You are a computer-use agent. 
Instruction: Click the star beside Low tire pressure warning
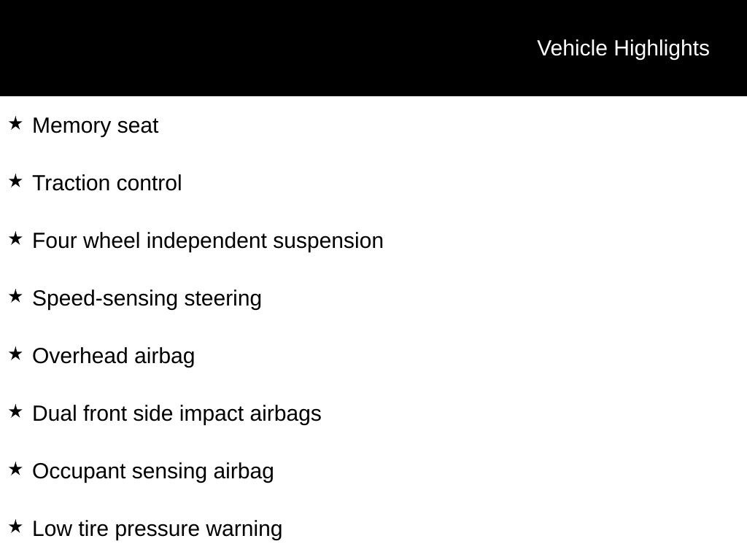15,526
